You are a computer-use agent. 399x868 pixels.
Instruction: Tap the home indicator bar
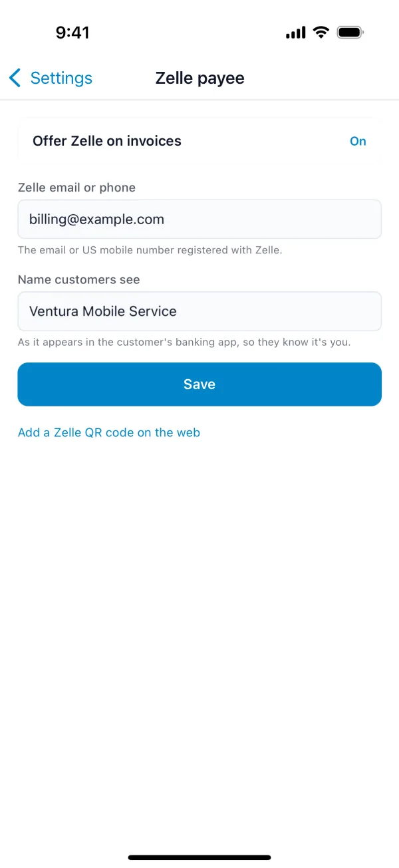click(199, 857)
